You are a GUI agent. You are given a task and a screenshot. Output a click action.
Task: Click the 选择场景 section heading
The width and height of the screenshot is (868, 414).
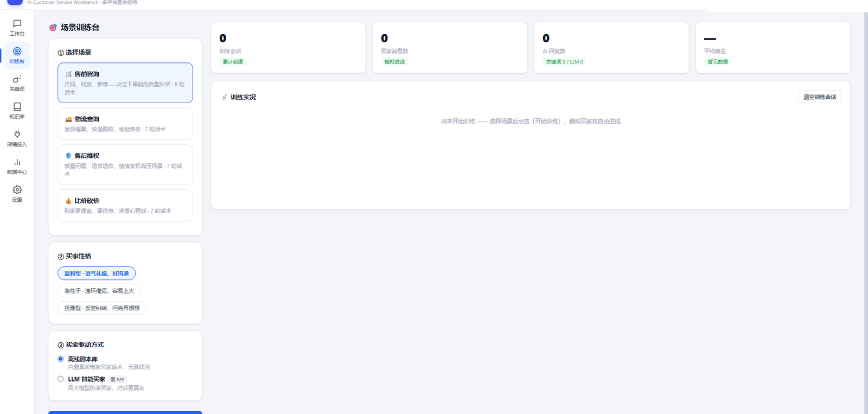point(78,53)
